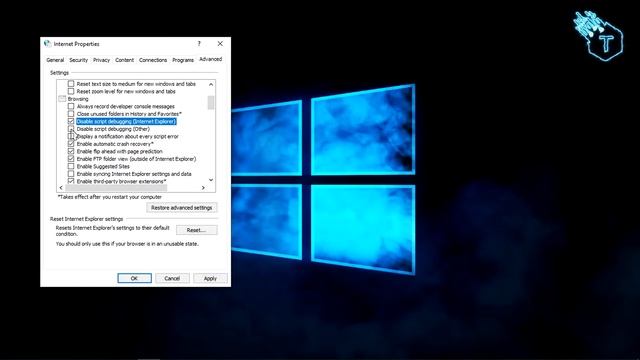Check Always record developer console messages
The height and width of the screenshot is (360, 640).
tap(71, 106)
